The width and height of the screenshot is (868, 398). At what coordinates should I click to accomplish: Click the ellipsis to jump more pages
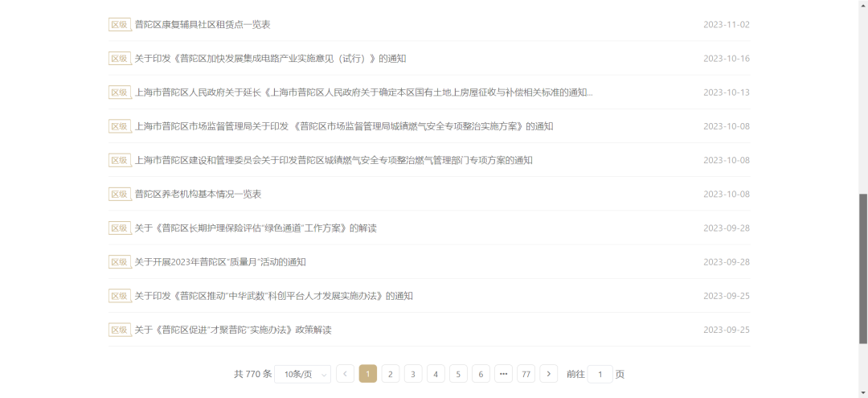point(504,374)
